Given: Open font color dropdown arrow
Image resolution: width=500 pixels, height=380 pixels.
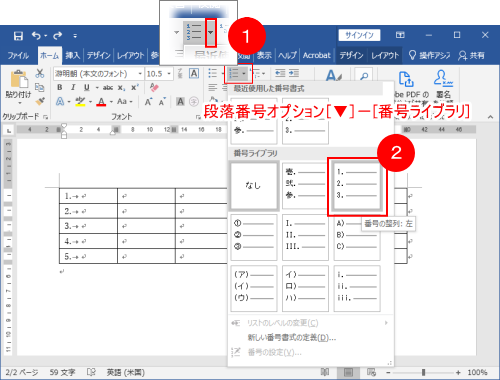Looking at the screenshot, I should 111,102.
